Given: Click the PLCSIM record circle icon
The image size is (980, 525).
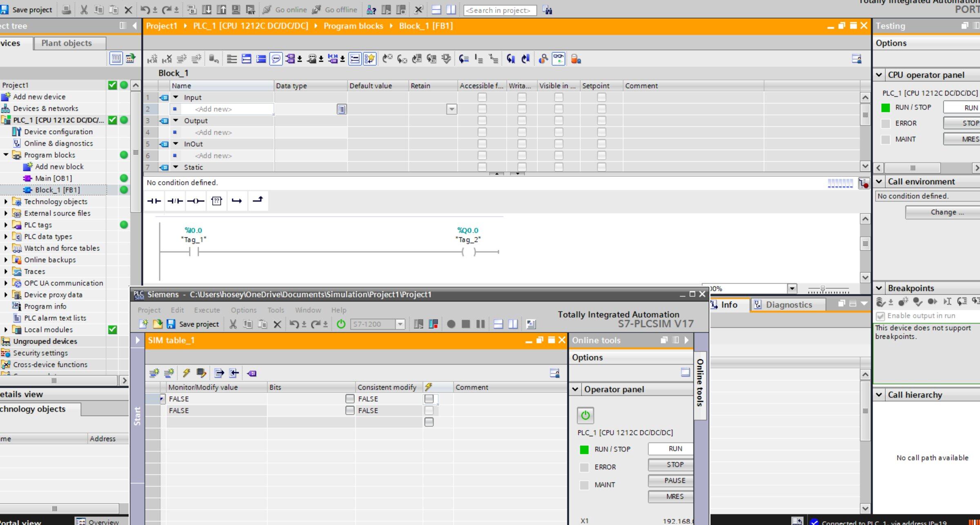Looking at the screenshot, I should coord(451,324).
